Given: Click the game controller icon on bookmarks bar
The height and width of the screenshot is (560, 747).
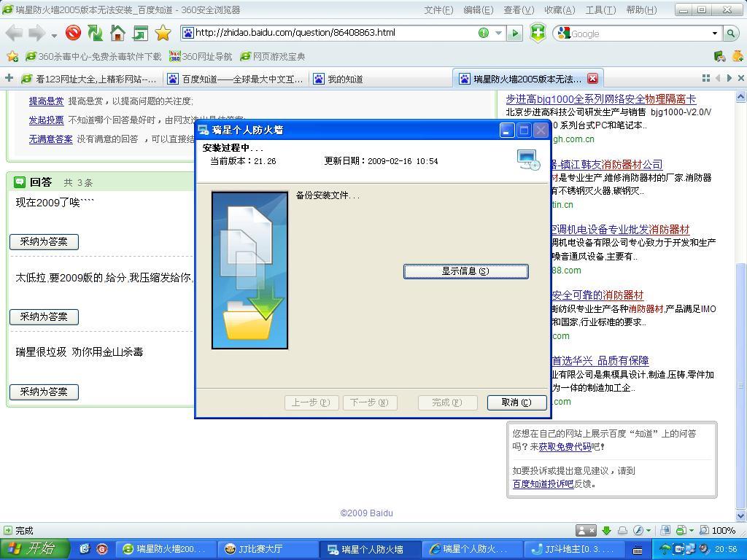Looking at the screenshot, I should (x=719, y=56).
